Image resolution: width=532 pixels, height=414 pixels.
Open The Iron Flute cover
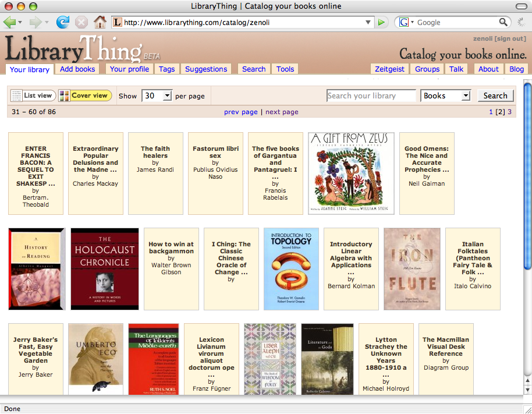[412, 269]
